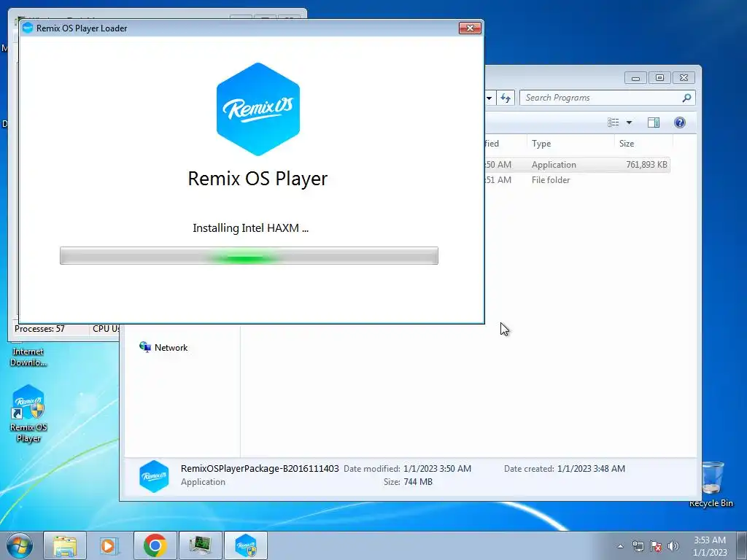This screenshot has height=560, width=747.
Task: Toggle the Explorer preview pane button
Action: pos(653,122)
